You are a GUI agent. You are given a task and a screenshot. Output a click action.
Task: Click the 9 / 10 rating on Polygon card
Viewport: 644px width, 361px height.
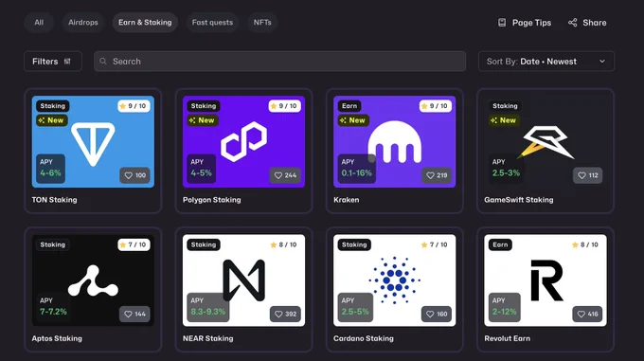click(285, 106)
